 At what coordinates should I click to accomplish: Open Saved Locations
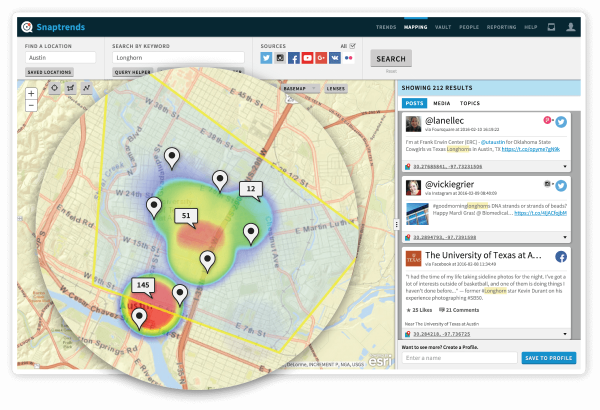coord(49,72)
